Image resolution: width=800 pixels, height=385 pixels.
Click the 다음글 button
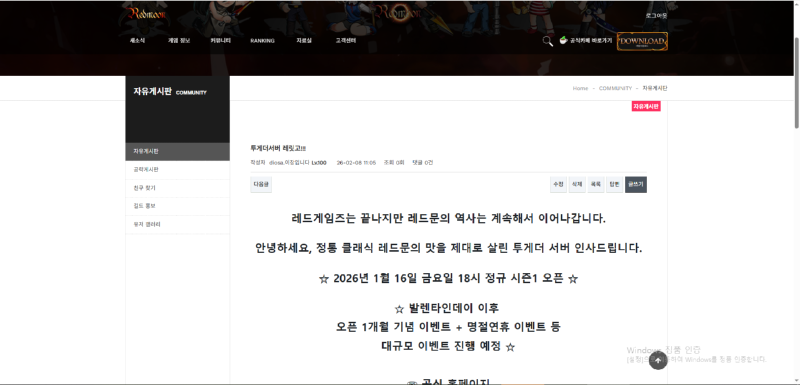click(x=261, y=185)
